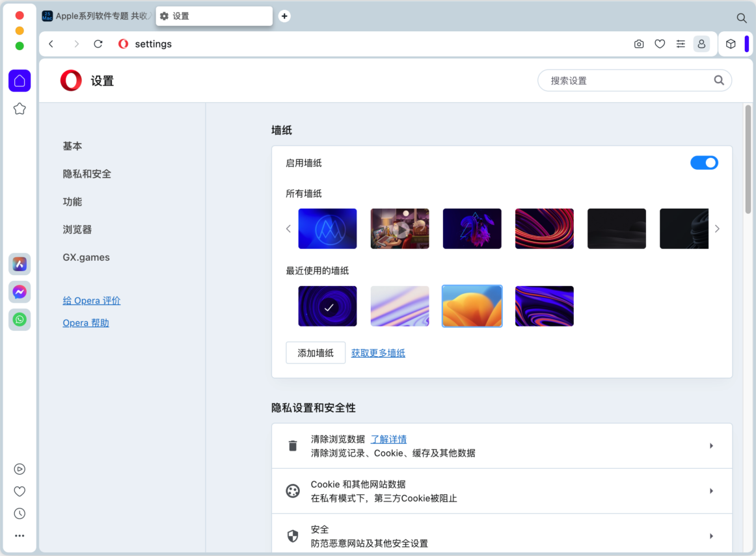Open the extensions cube icon
756x556 pixels.
[x=731, y=44]
